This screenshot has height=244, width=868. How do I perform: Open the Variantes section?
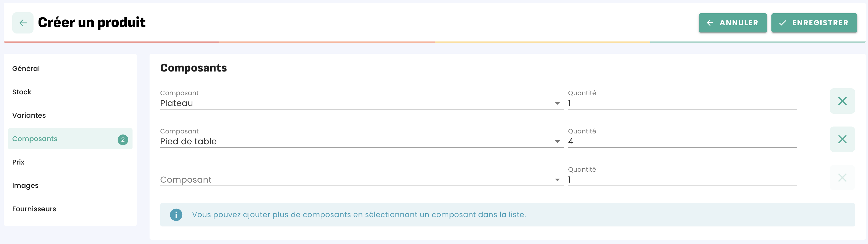29,115
